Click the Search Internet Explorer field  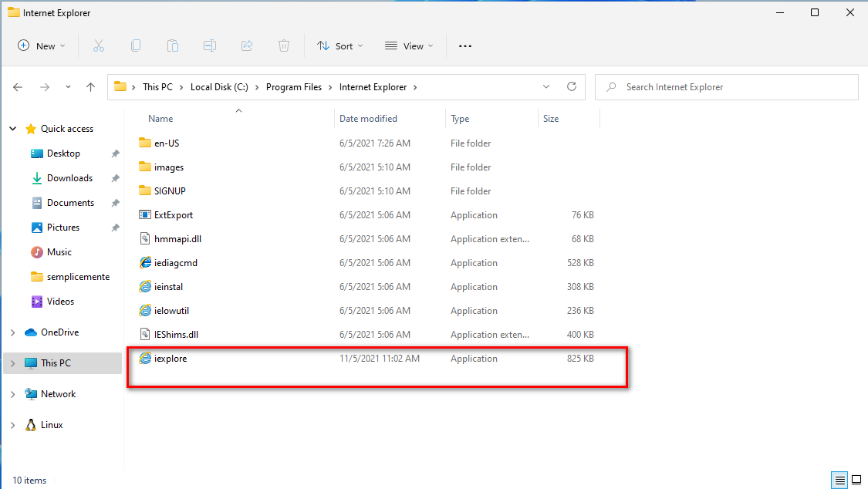click(x=726, y=87)
